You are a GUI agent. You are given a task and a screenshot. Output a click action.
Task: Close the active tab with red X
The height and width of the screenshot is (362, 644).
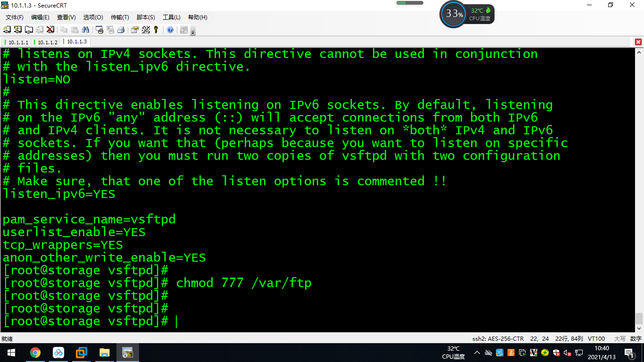[638, 42]
